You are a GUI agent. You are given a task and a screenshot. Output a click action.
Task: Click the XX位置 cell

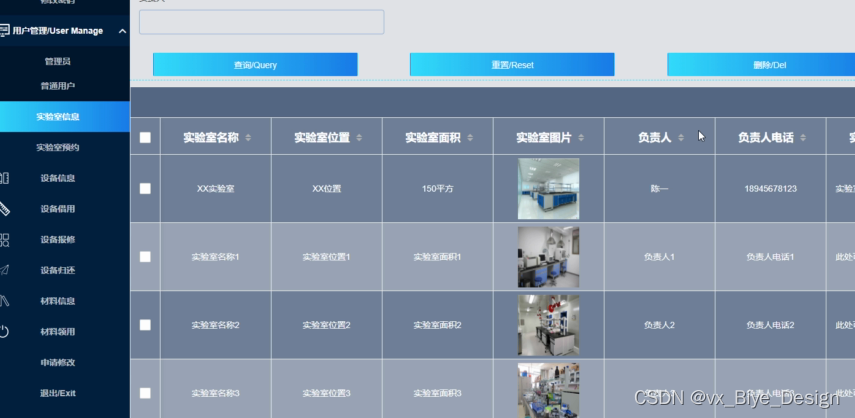click(327, 189)
